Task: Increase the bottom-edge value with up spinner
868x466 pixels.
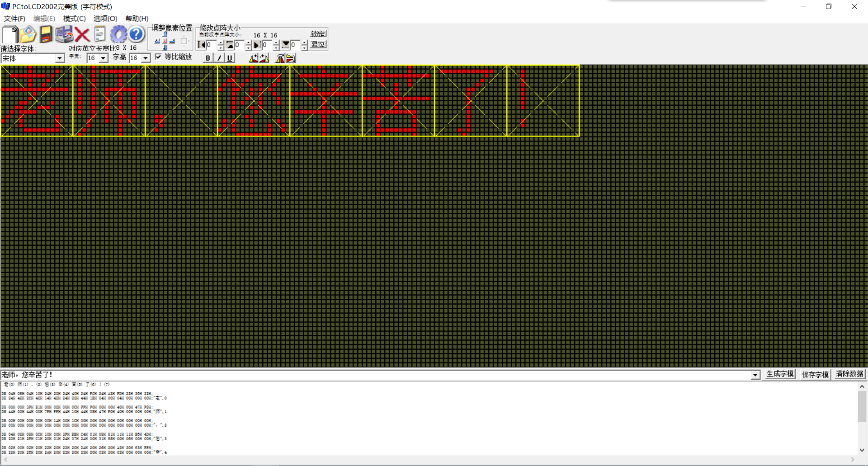Action: coord(304,42)
